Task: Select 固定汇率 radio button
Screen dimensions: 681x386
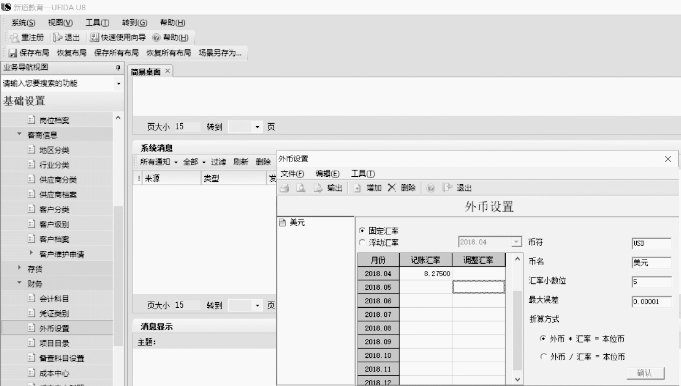Action: click(362, 231)
